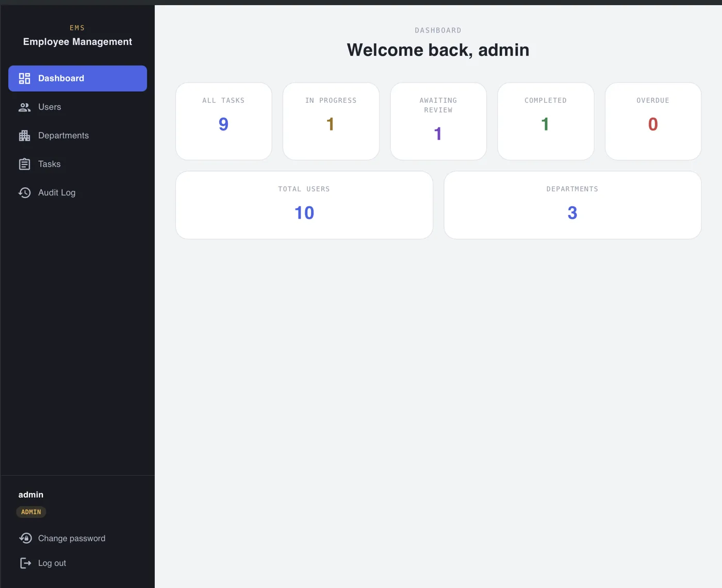The width and height of the screenshot is (722, 588).
Task: Open the Awaiting Review card
Action: (x=438, y=121)
